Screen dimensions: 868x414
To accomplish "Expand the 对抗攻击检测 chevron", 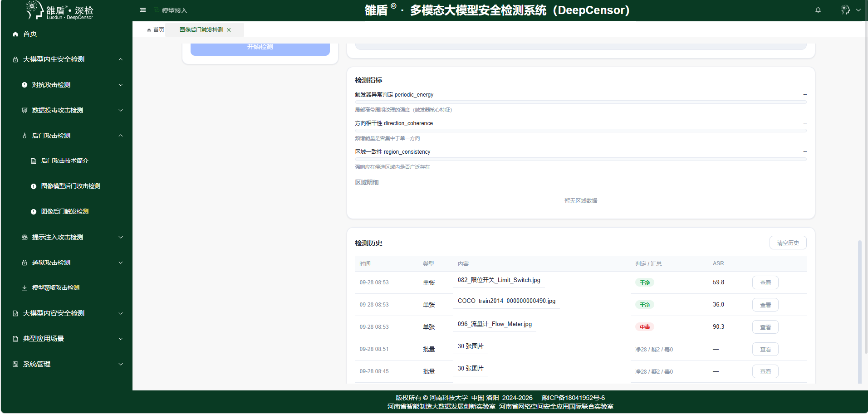I will pos(121,85).
